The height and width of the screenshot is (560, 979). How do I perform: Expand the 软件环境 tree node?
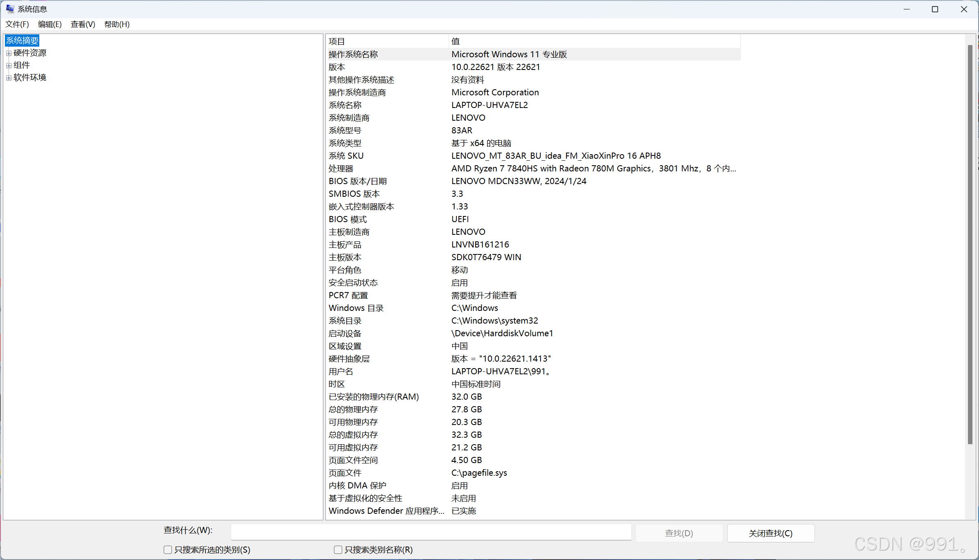click(x=9, y=78)
